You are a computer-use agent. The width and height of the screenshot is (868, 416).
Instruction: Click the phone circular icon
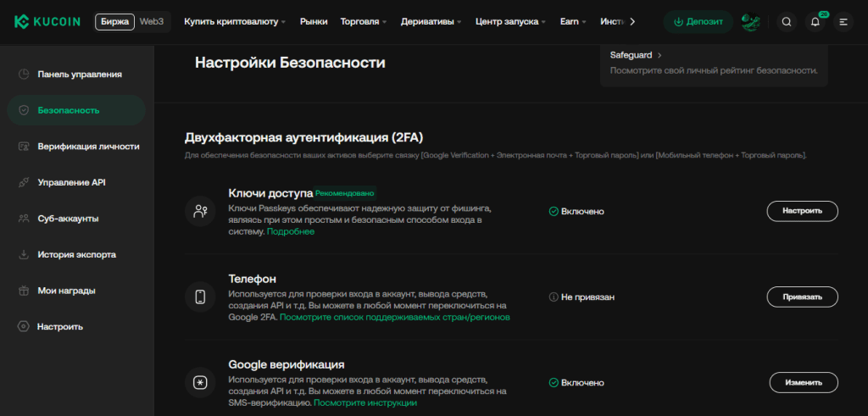200,297
